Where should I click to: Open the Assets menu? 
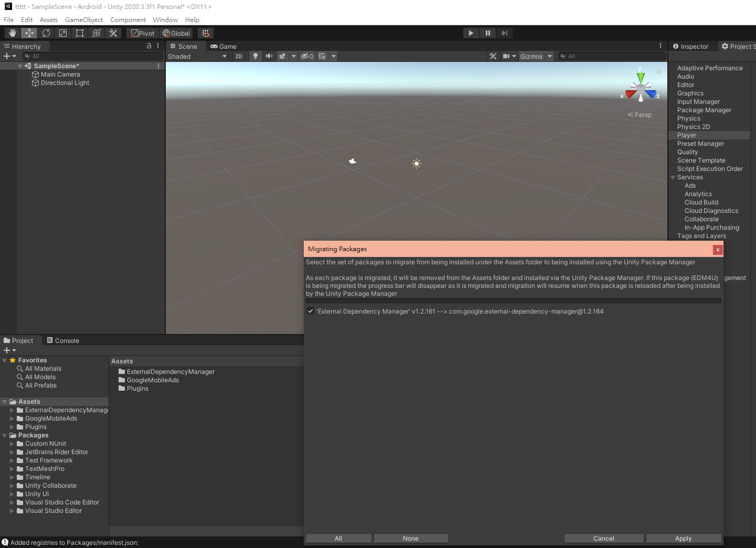(x=49, y=20)
